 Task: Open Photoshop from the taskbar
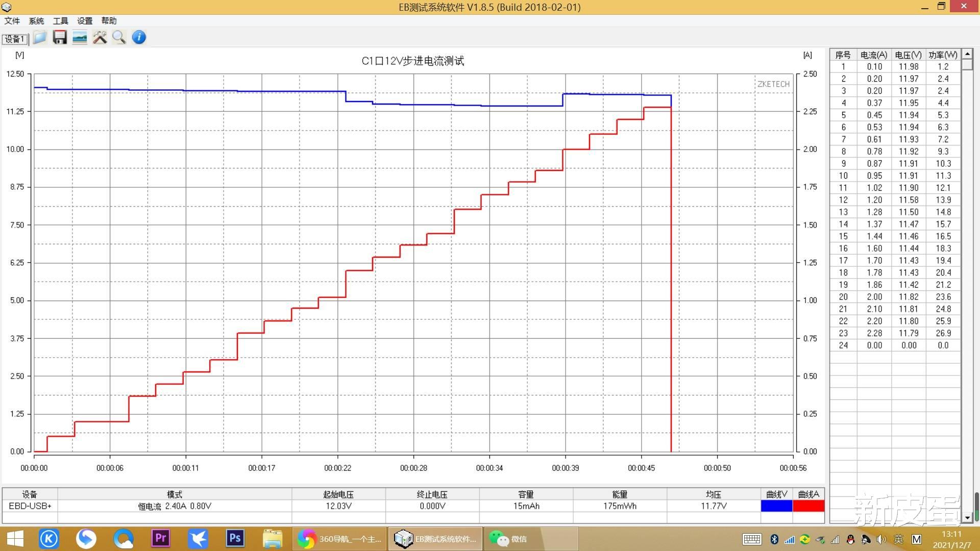coord(235,538)
